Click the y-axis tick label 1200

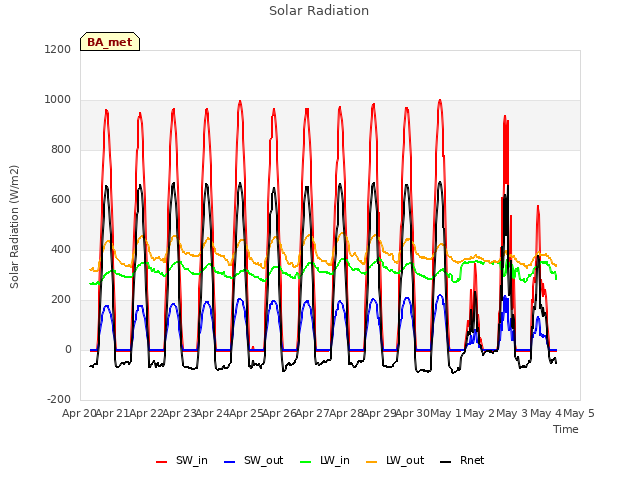click(x=58, y=49)
